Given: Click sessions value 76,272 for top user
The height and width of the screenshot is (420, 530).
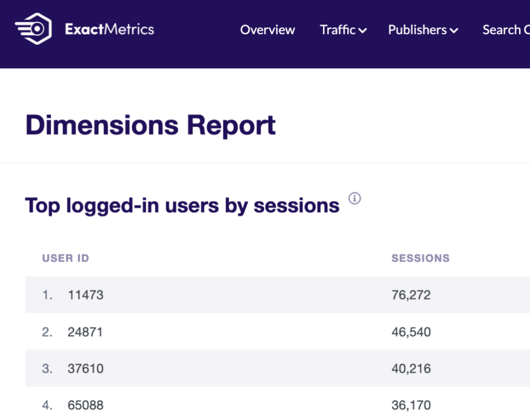Looking at the screenshot, I should click(410, 294).
